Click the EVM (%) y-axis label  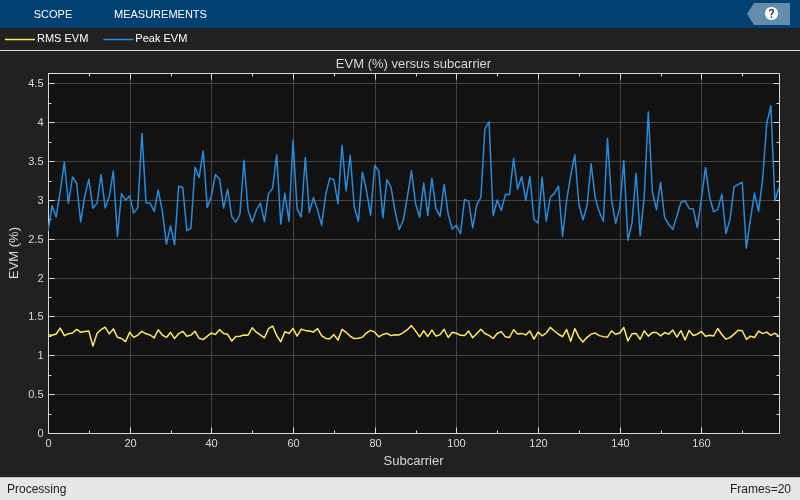(x=14, y=253)
